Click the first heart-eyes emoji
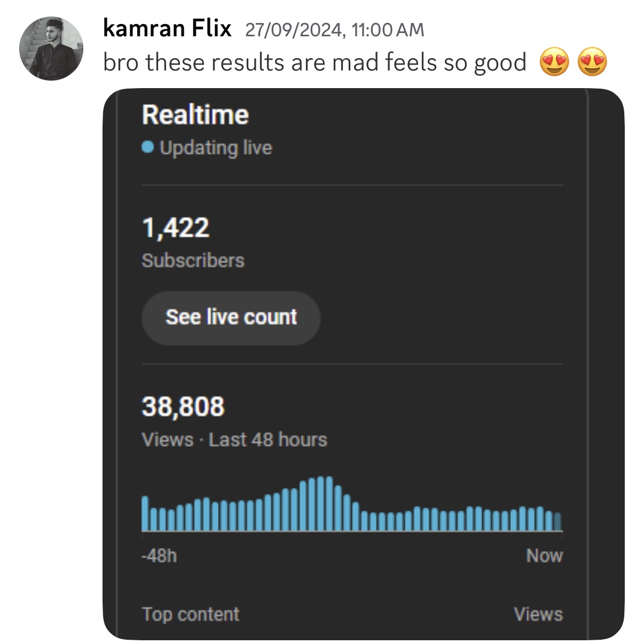The height and width of the screenshot is (644, 644). point(554,61)
